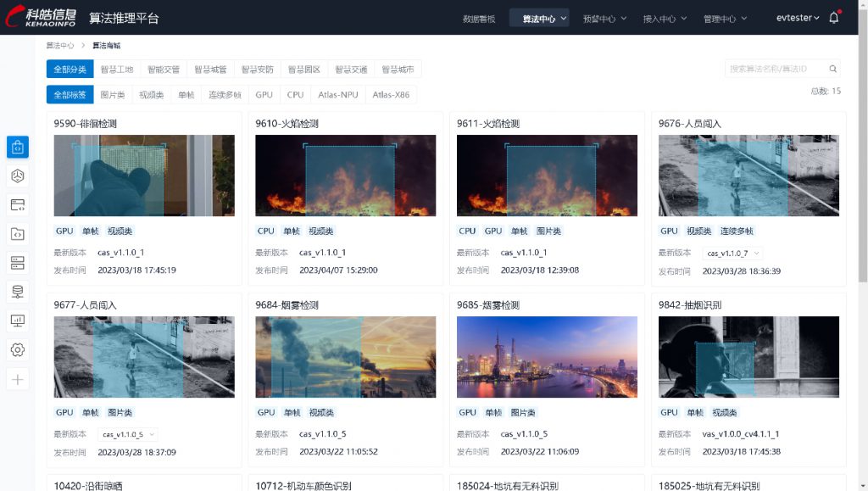The image size is (868, 491).
Task: Open the window-panel icon in left sidebar
Action: pyautogui.click(x=18, y=205)
